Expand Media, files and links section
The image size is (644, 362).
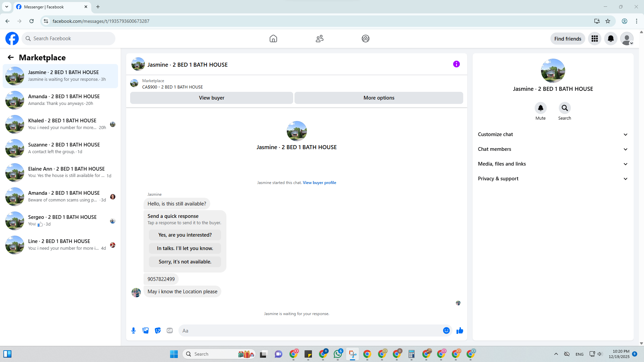click(x=553, y=164)
